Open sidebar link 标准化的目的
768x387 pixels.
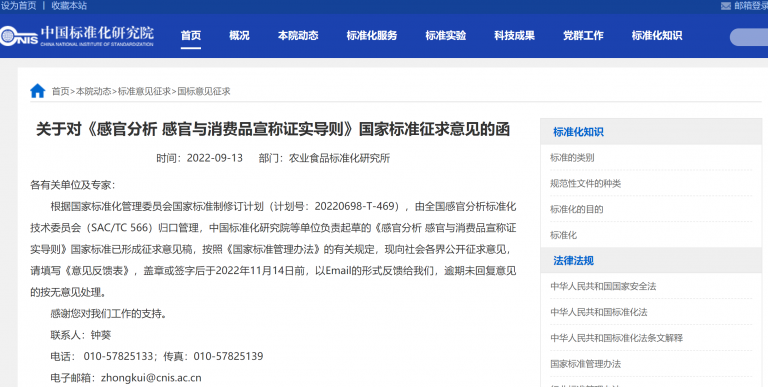coord(576,210)
